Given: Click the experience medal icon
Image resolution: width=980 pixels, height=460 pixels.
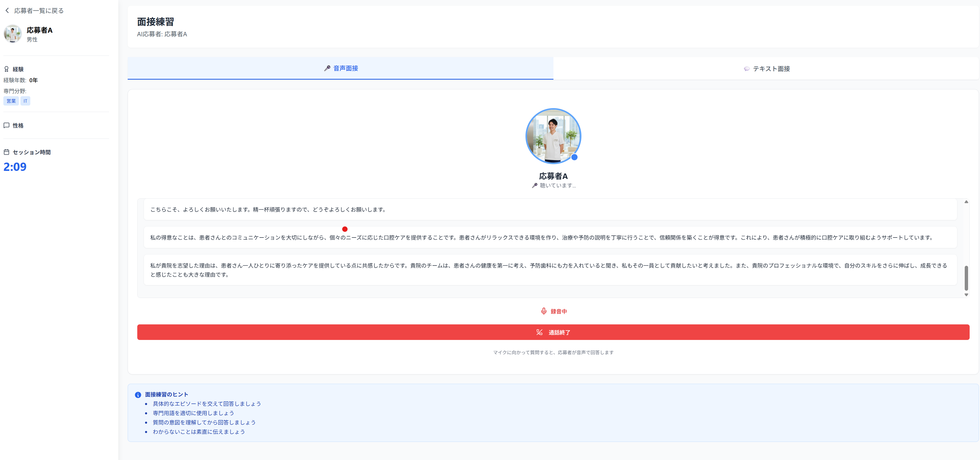Looking at the screenshot, I should pyautogui.click(x=6, y=69).
